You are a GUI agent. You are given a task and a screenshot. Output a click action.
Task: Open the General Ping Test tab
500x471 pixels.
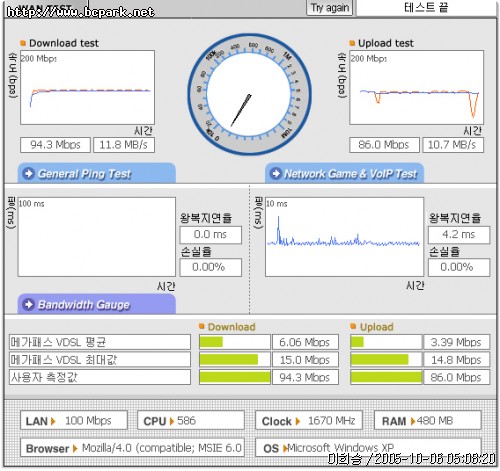pos(97,173)
